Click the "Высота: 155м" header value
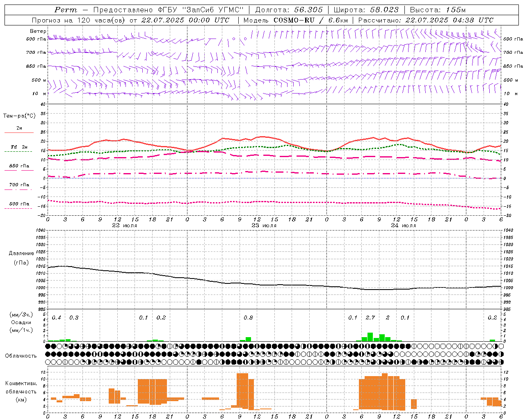Viewport: 525px width, 420px height. tap(438, 10)
